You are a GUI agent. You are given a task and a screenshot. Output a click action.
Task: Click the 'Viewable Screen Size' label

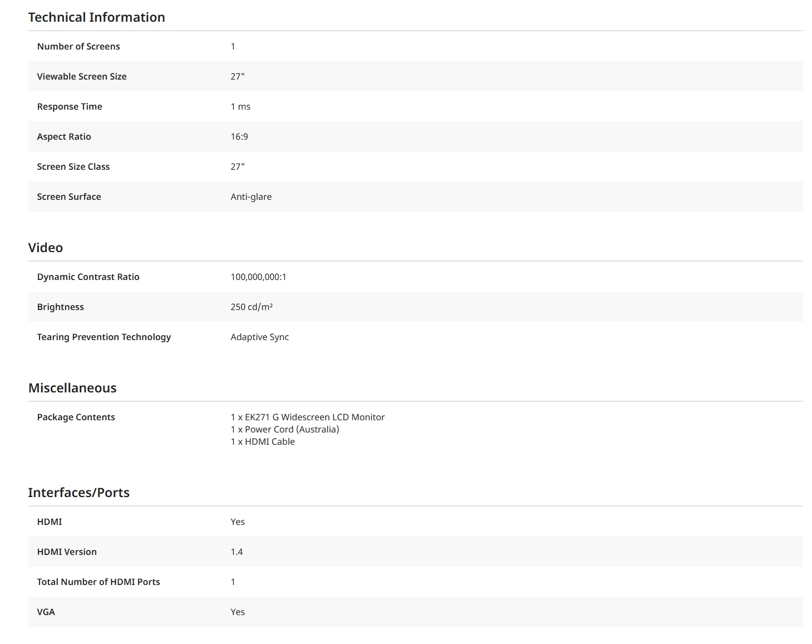coord(82,76)
